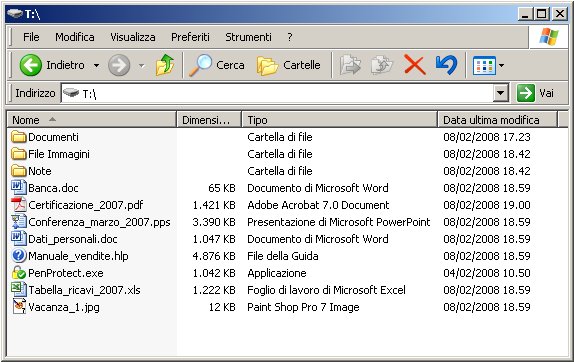Image resolution: width=574 pixels, height=362 pixels.
Task: Open the File menu
Action: (x=31, y=37)
